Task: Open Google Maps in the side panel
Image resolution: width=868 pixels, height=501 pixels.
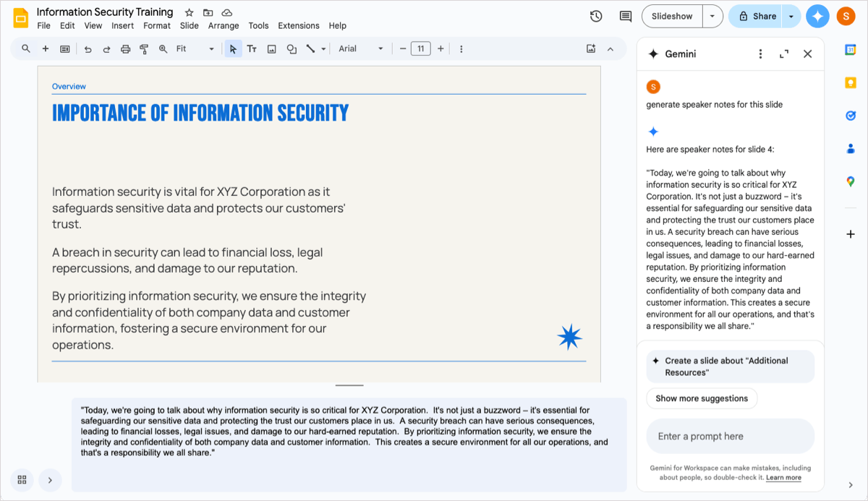Action: click(851, 182)
